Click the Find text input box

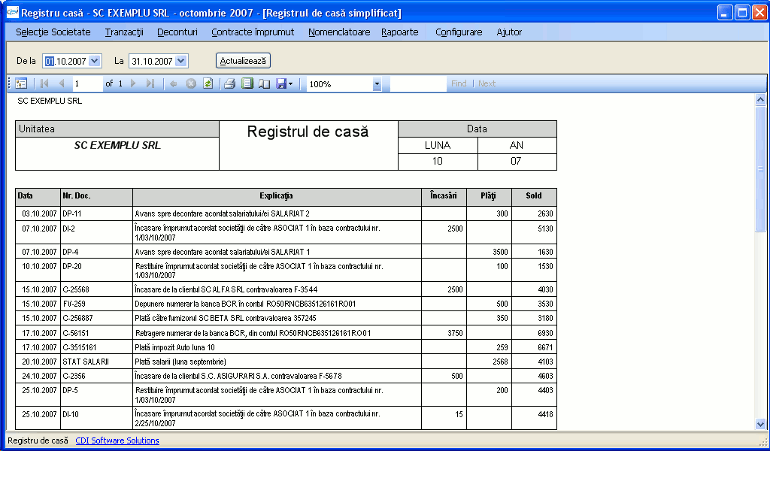tap(418, 84)
